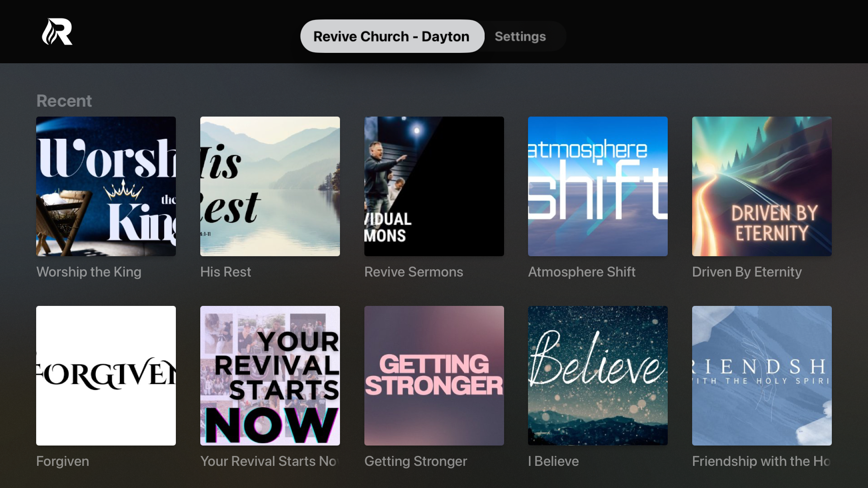Switch to the Settings tab
This screenshot has width=868, height=488.
pyautogui.click(x=520, y=36)
